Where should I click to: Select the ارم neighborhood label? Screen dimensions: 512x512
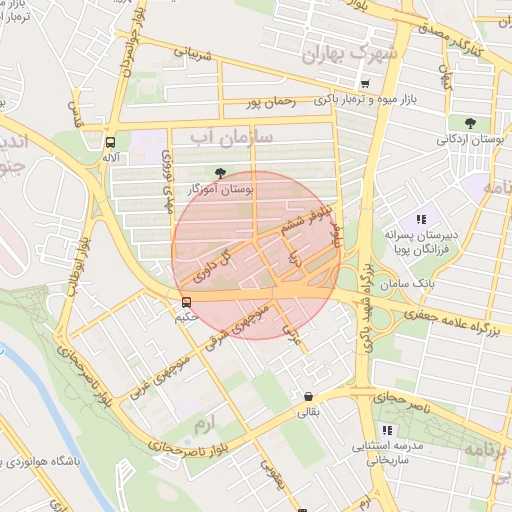tap(204, 424)
